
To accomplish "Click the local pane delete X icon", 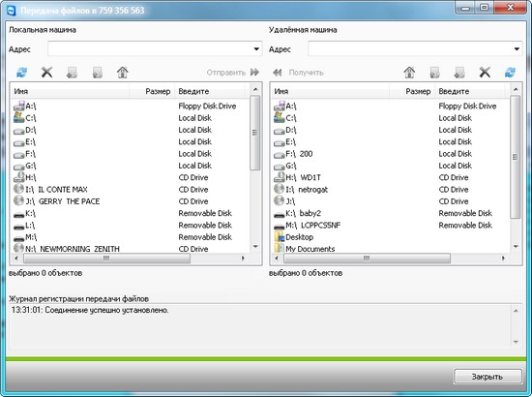I will tap(46, 73).
